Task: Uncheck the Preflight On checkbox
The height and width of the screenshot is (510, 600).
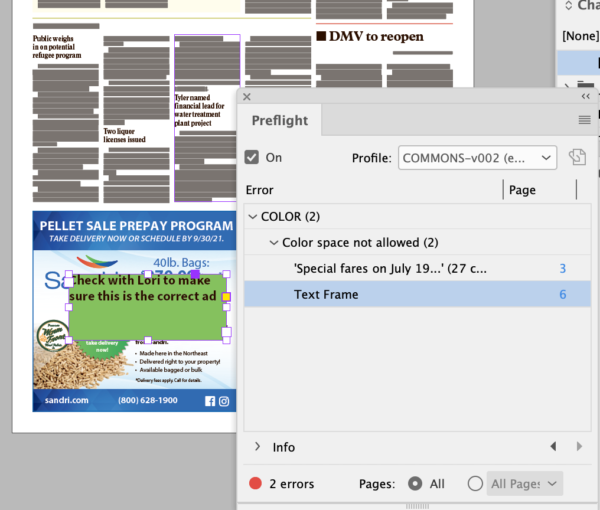Action: coord(252,157)
